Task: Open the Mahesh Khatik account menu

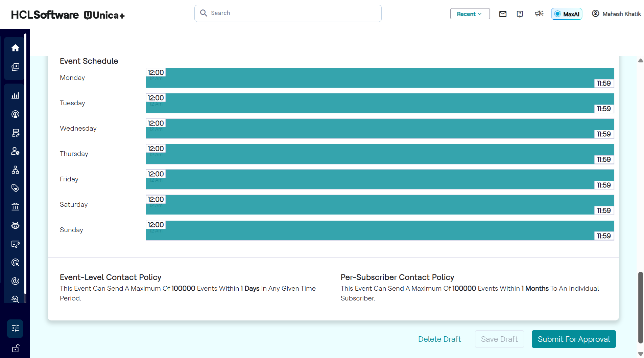Action: click(x=616, y=14)
